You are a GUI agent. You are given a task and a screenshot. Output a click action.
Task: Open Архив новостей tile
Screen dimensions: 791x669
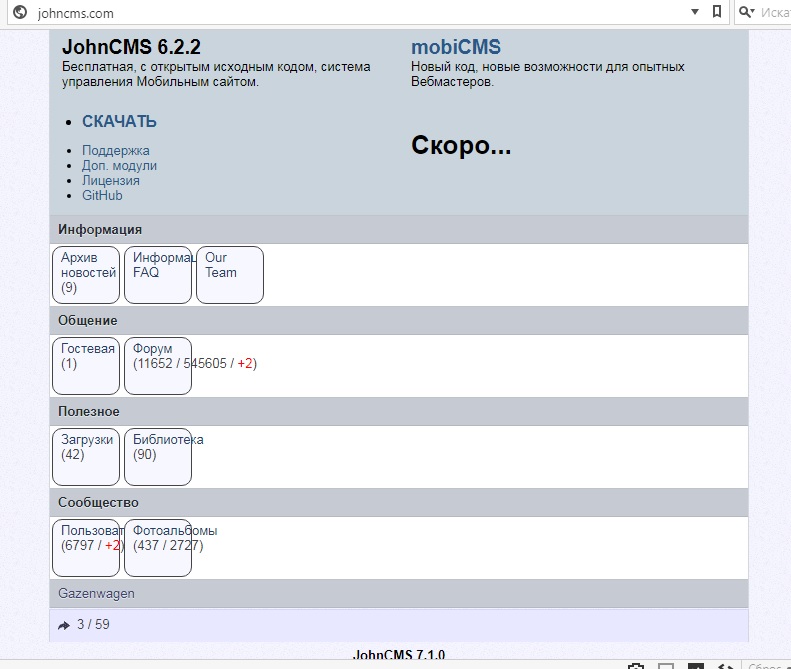86,274
